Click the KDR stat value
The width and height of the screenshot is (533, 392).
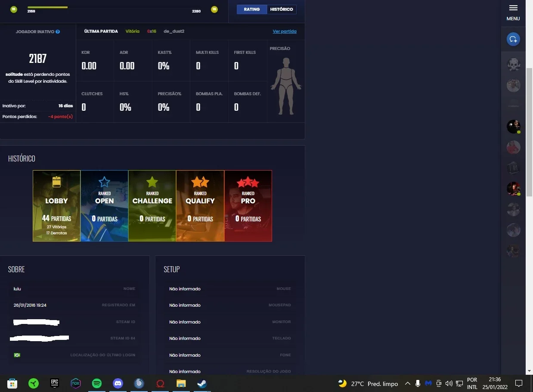tap(89, 66)
